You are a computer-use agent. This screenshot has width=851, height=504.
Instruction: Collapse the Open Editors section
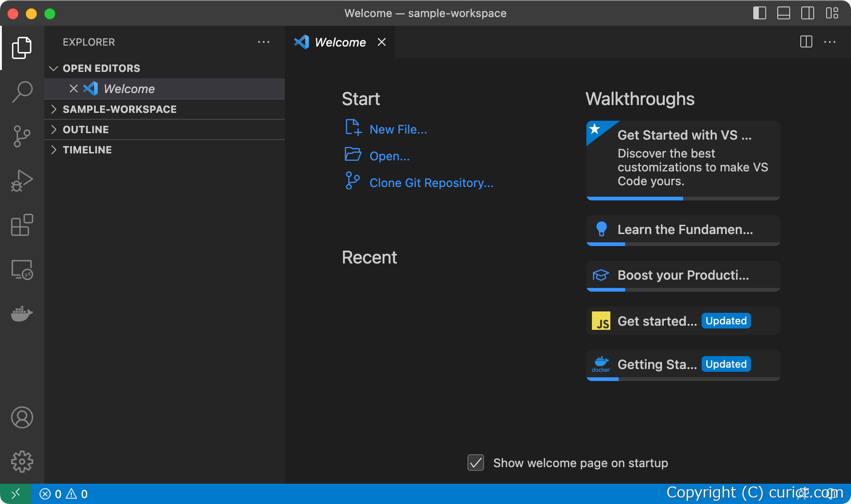(53, 68)
